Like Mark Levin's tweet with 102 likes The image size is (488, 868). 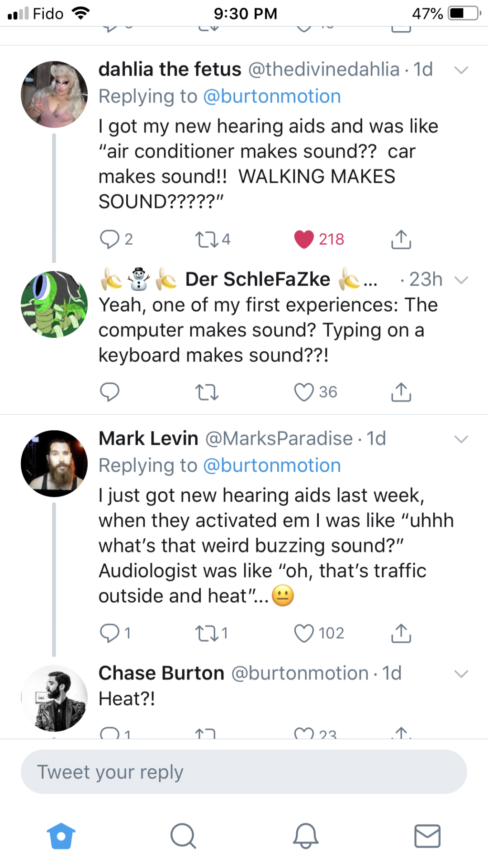(304, 633)
